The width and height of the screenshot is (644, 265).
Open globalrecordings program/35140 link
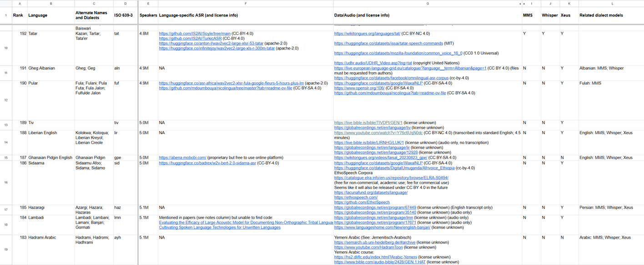coord(375,212)
